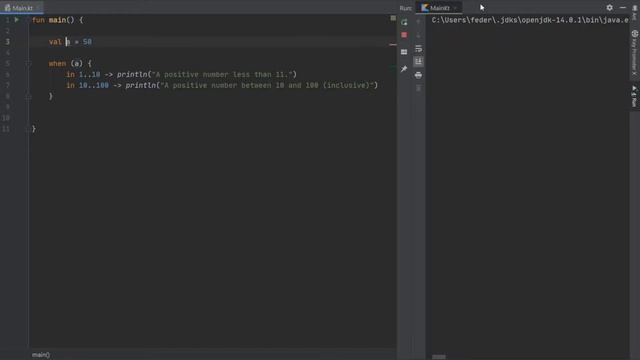Click the 'in 10..100' range branch

[87, 85]
